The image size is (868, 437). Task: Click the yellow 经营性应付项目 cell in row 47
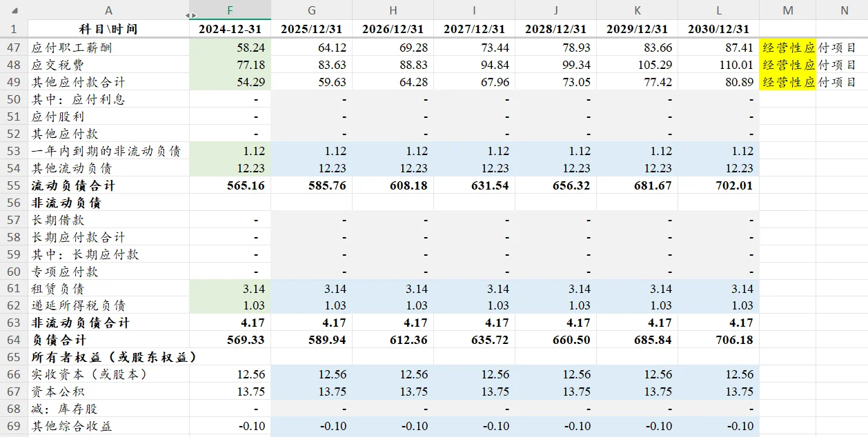click(x=787, y=48)
